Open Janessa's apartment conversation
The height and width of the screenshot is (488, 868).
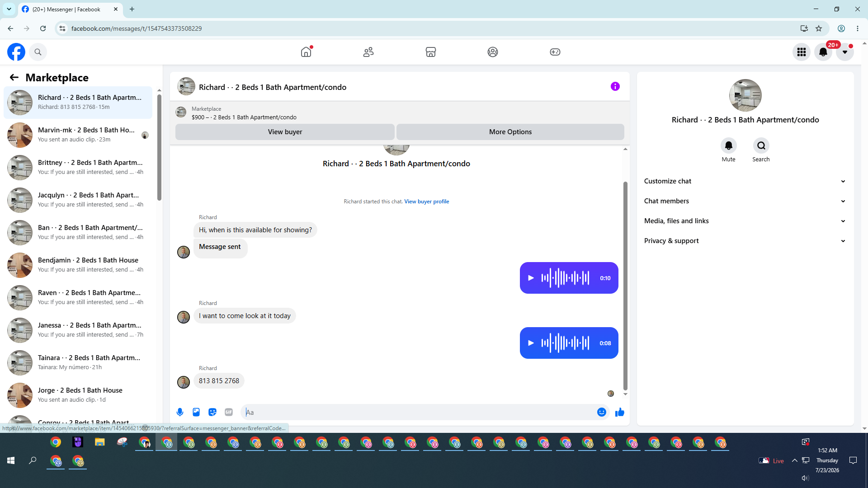pyautogui.click(x=78, y=330)
